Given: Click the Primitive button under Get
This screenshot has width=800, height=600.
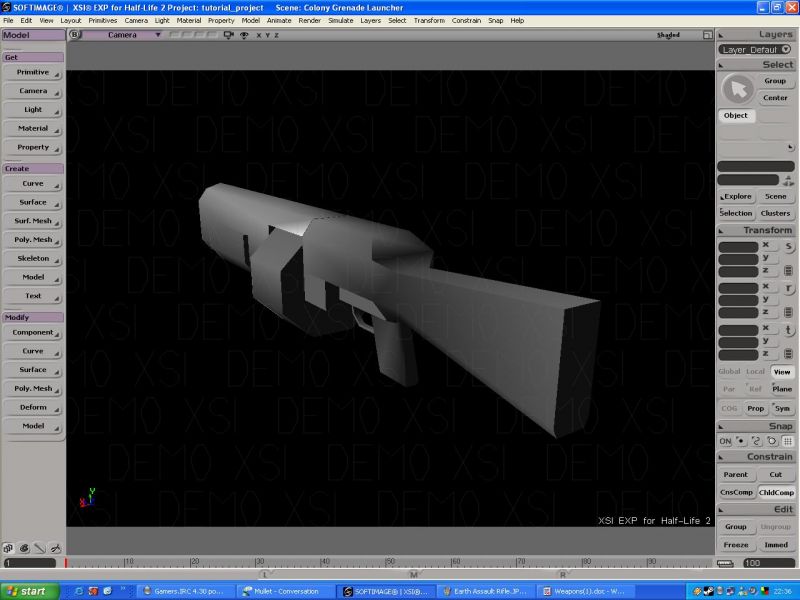Looking at the screenshot, I should point(33,72).
